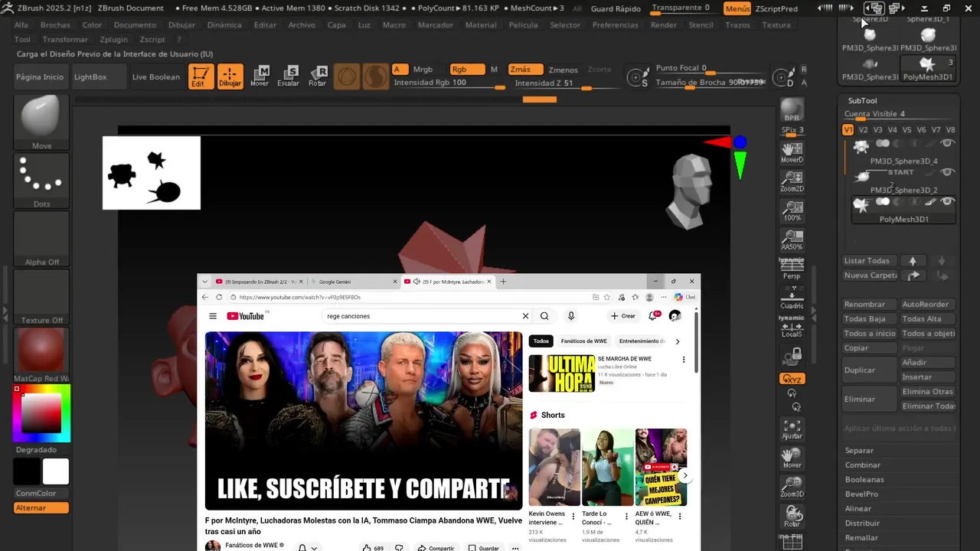Open the main color picker square

tap(41, 414)
